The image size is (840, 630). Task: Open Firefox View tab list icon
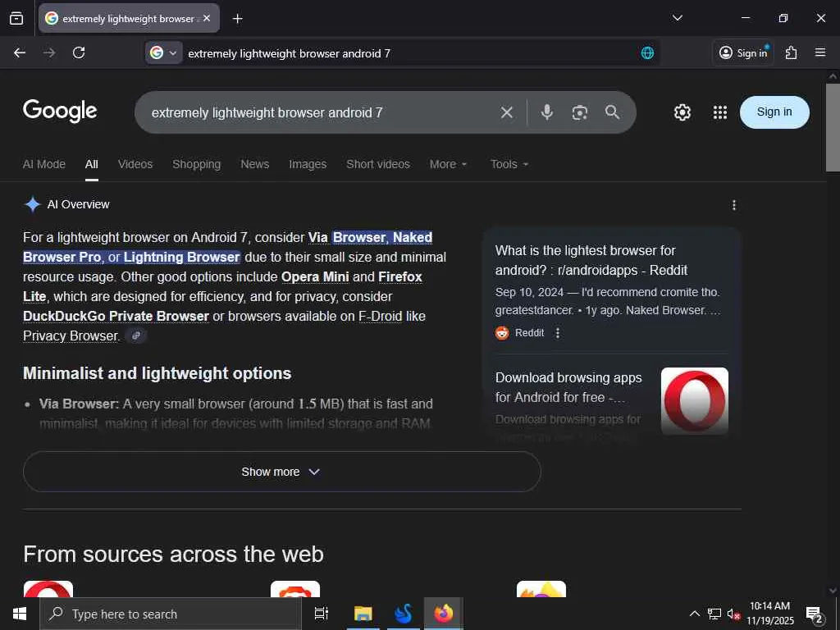16,18
